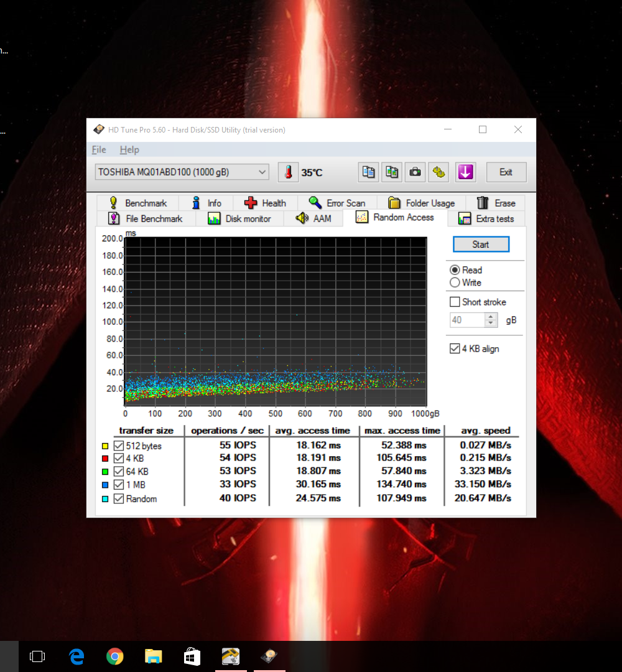This screenshot has width=622, height=672.
Task: Click the 134.740 ms max access time
Action: 401,484
